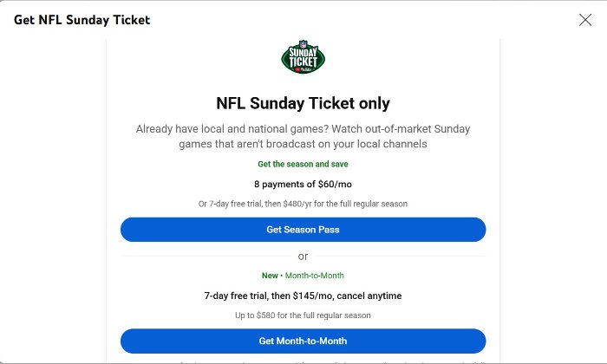The width and height of the screenshot is (607, 364).
Task: Click the "games that aren't broadcast" description line
Action: [x=303, y=145]
